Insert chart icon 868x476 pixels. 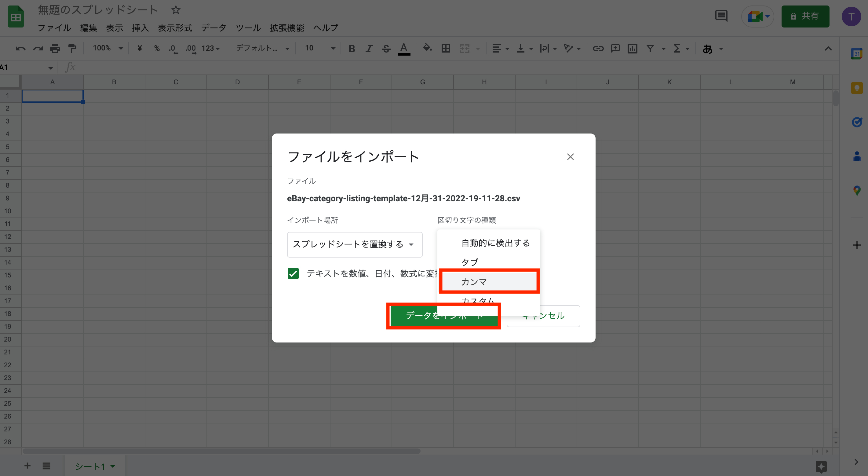click(633, 49)
